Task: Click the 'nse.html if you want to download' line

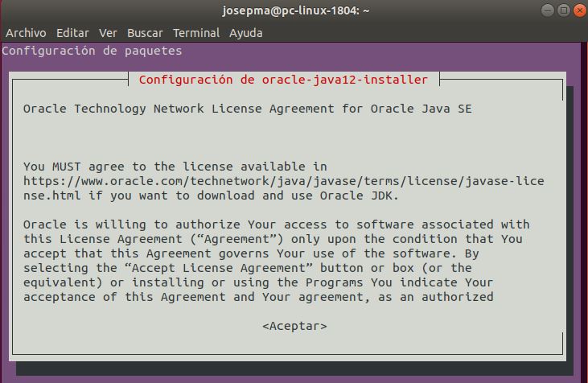Action: tap(211, 196)
